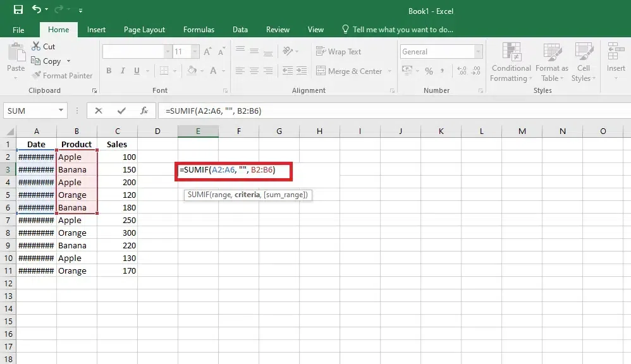Toggle Underline formatting

[137, 71]
